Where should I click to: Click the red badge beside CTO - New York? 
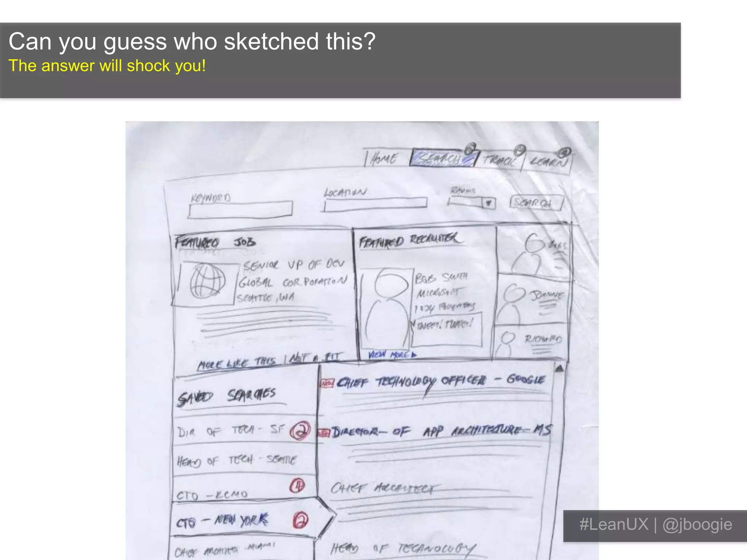click(301, 520)
